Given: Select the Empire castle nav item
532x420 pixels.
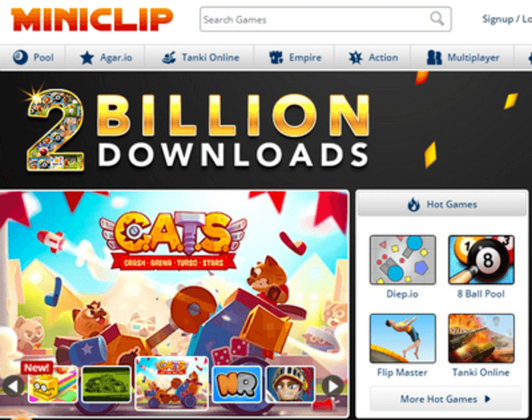Looking at the screenshot, I should tap(295, 58).
